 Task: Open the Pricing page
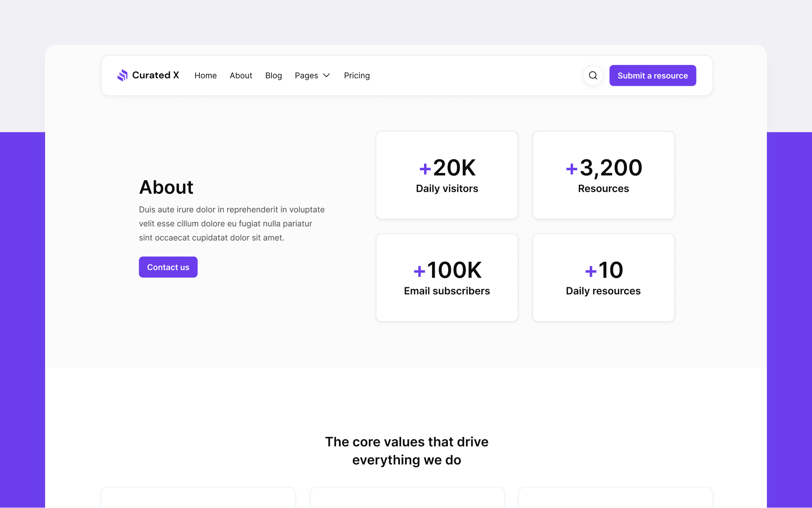tap(356, 75)
